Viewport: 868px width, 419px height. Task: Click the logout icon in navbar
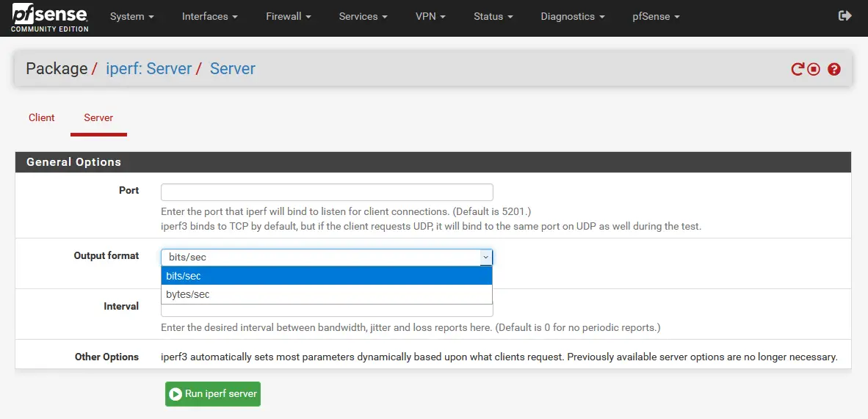pos(845,16)
